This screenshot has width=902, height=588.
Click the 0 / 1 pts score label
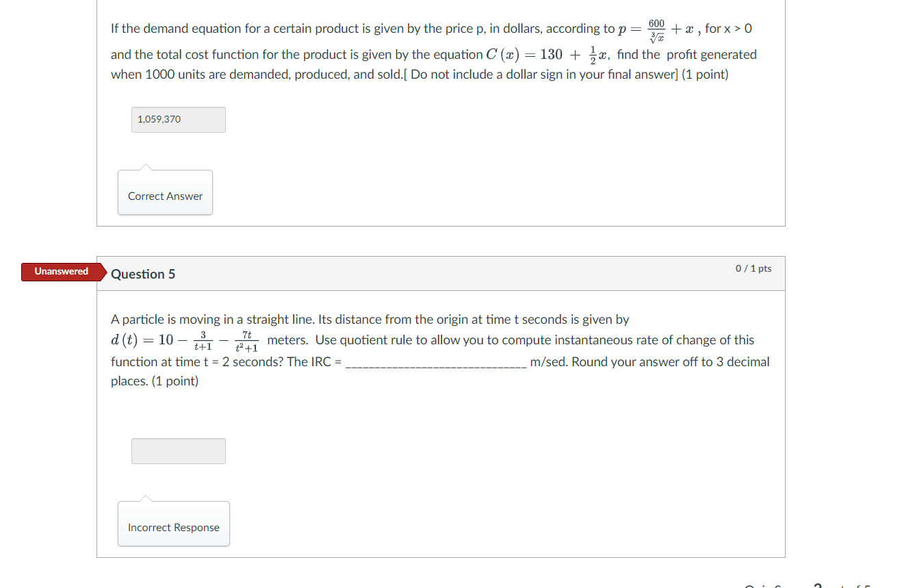(x=753, y=268)
